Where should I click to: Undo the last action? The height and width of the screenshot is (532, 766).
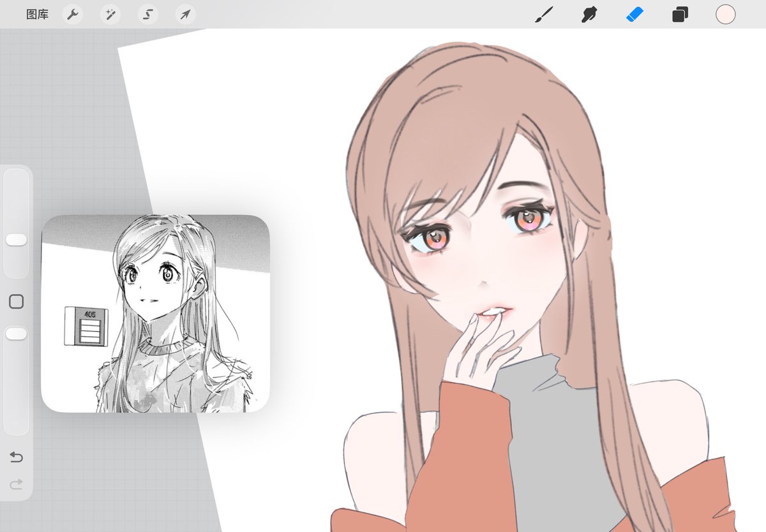point(16,457)
